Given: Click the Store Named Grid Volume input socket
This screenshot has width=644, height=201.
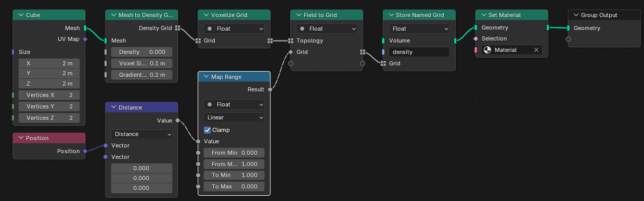Looking at the screenshot, I should coord(383,41).
